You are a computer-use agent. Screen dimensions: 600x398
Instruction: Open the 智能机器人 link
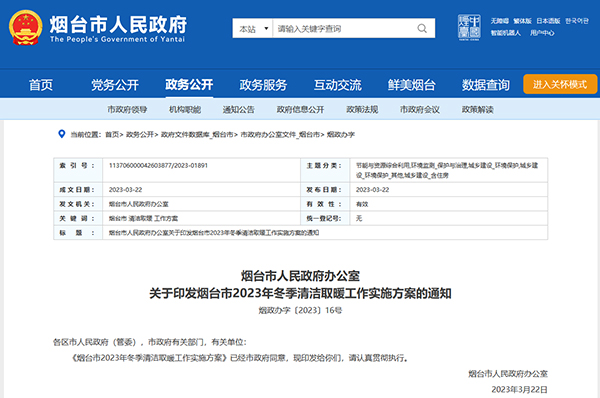coord(505,33)
